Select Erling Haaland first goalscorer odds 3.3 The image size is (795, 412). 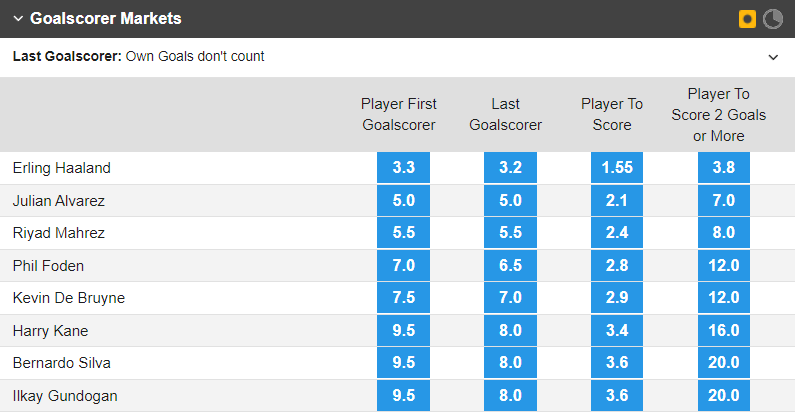click(403, 167)
